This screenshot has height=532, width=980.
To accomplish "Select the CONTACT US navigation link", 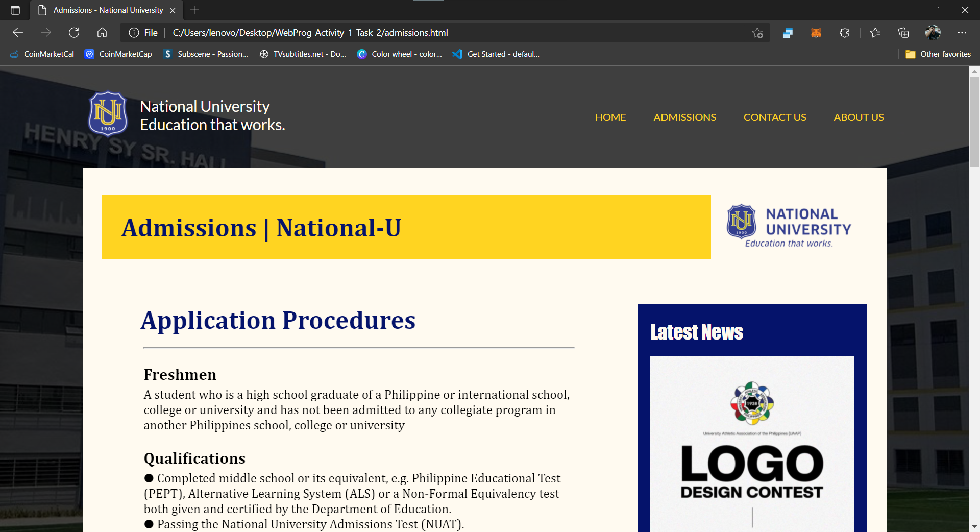I will 775,117.
